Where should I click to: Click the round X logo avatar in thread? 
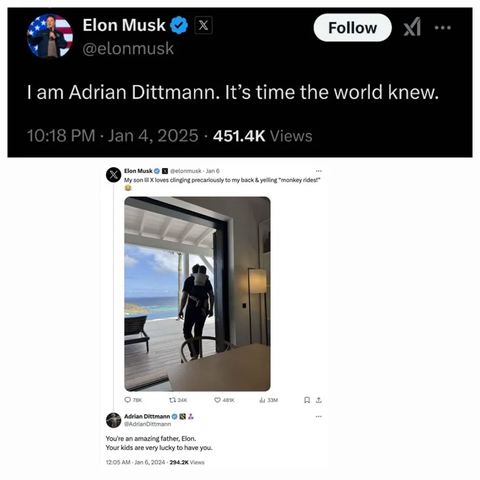[x=113, y=175]
